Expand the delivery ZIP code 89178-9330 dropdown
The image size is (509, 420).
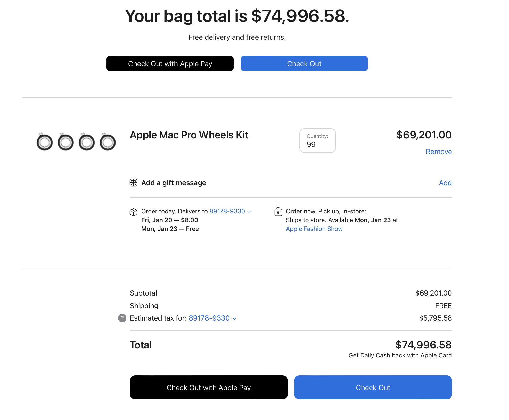pyautogui.click(x=227, y=211)
